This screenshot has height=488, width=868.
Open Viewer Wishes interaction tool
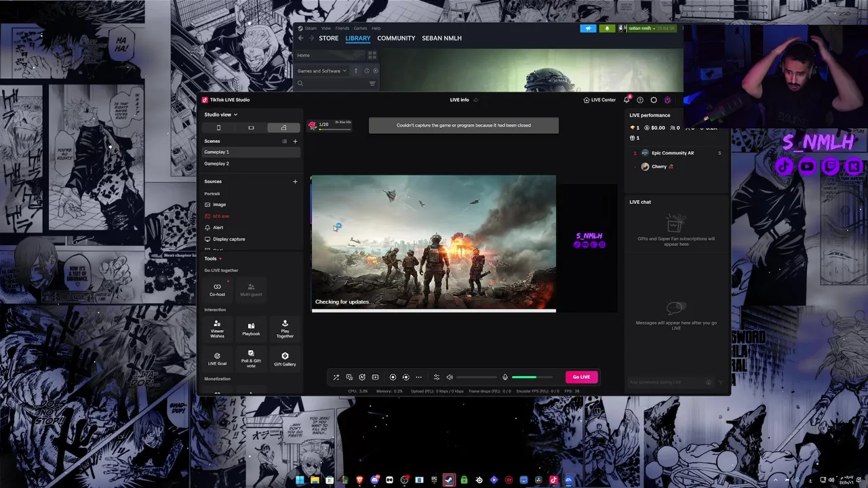(217, 329)
